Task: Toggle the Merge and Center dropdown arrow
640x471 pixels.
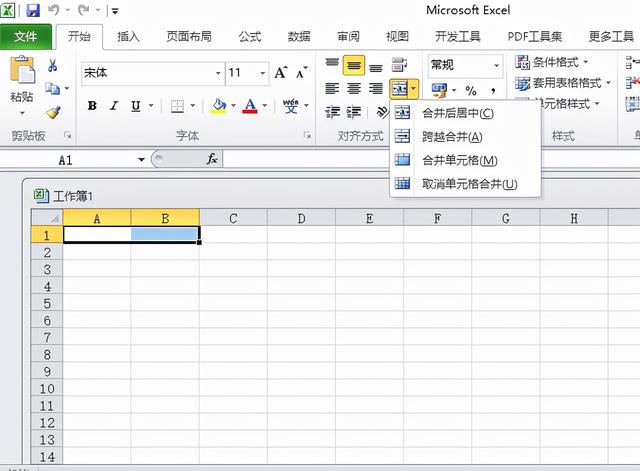Action: point(413,89)
